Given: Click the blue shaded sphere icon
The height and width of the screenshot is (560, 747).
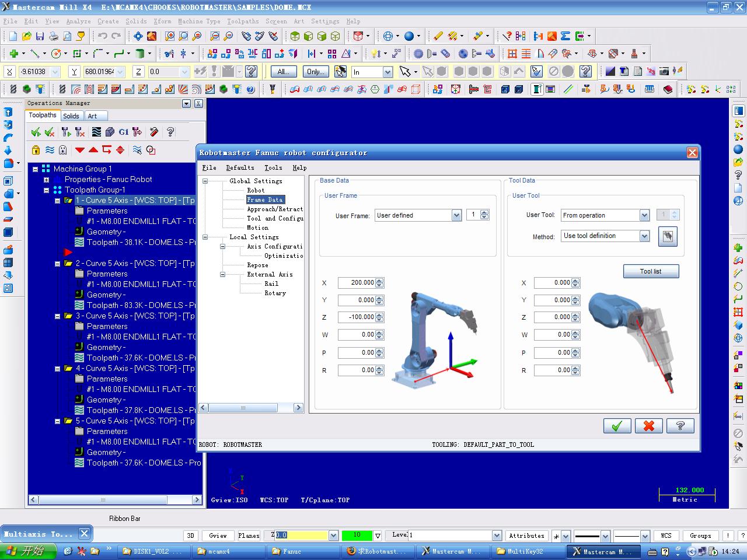Looking at the screenshot, I should tap(409, 36).
